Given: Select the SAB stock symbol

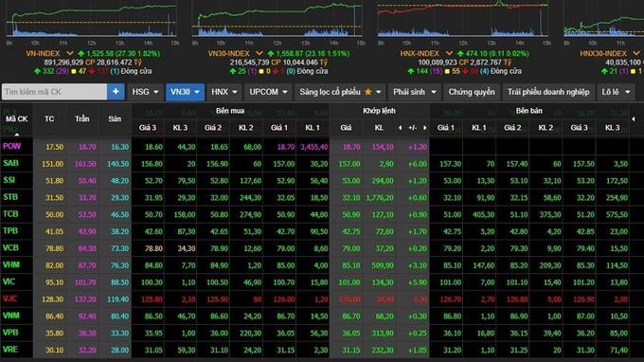Looking at the screenshot, I should click(10, 163).
